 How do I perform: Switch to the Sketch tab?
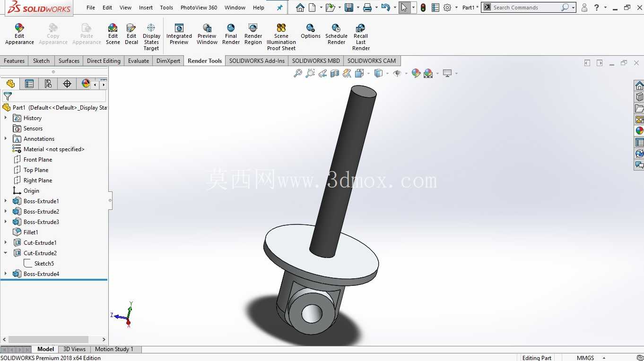coord(41,61)
